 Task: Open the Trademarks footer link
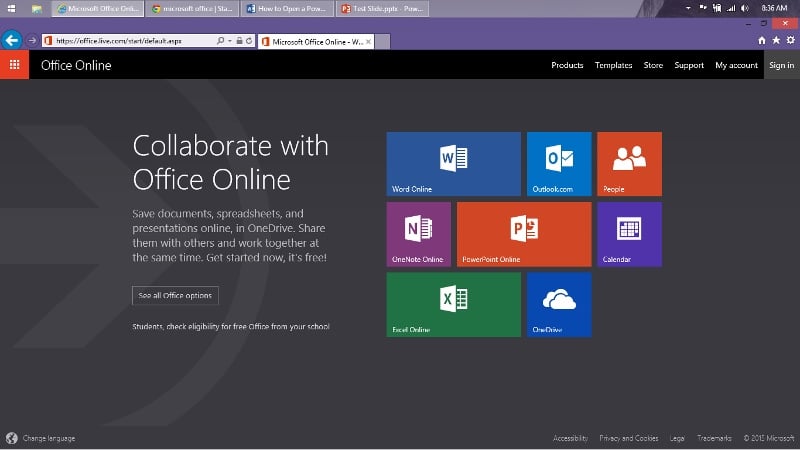coord(714,438)
